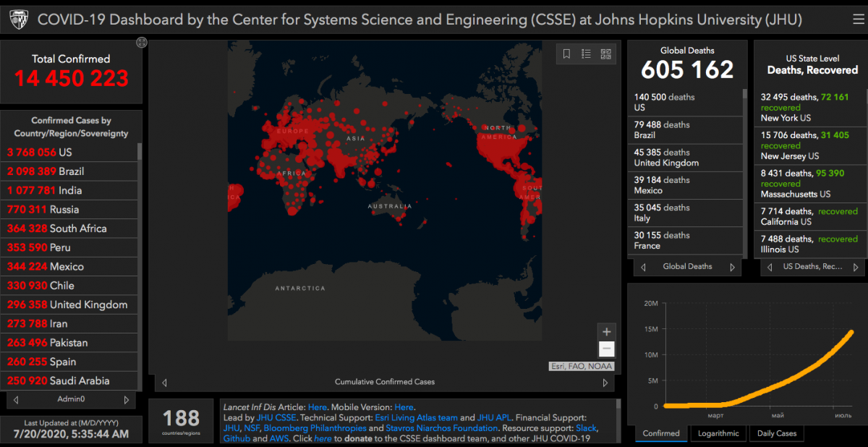Open the map bookmarks tool

click(x=567, y=54)
